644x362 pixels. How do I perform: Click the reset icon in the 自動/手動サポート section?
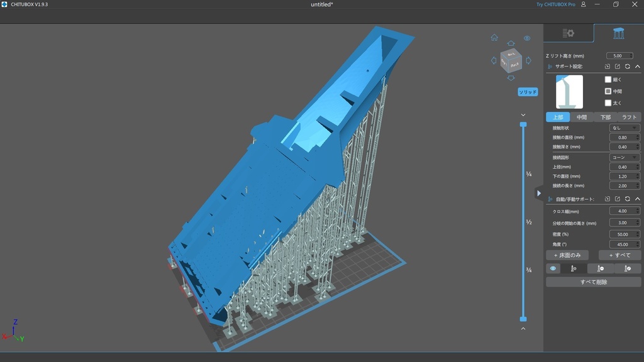tap(628, 199)
